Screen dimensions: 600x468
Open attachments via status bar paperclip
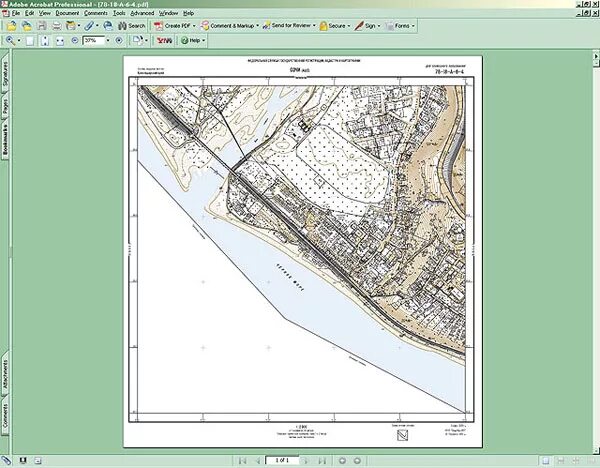pyautogui.click(x=7, y=460)
